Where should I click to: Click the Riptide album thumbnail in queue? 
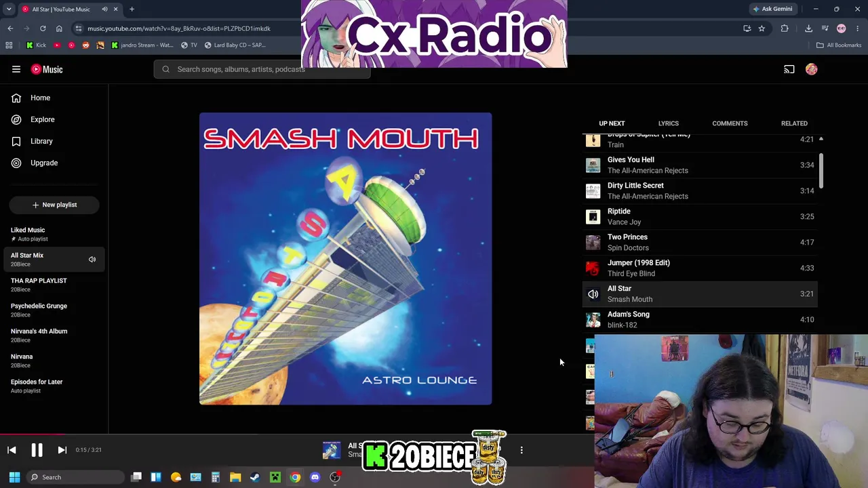point(593,216)
